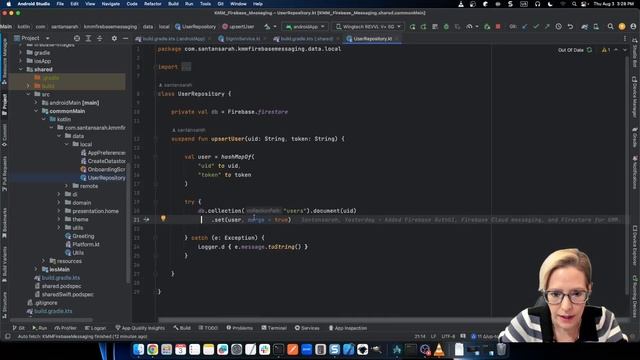Open the Services tool window

(x=307, y=328)
